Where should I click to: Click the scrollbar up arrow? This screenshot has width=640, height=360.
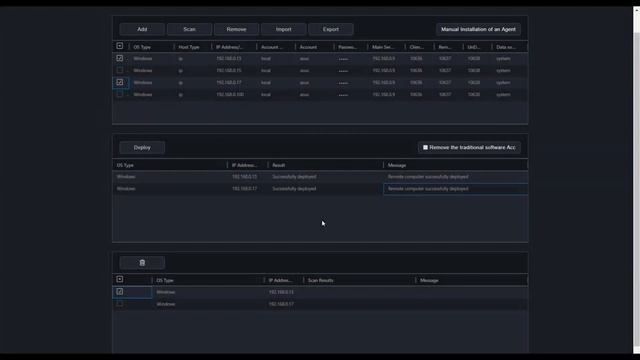click(636, 10)
